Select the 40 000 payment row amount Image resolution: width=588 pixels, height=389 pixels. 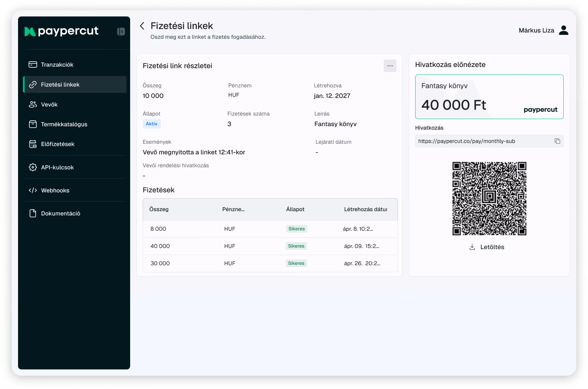coord(160,246)
